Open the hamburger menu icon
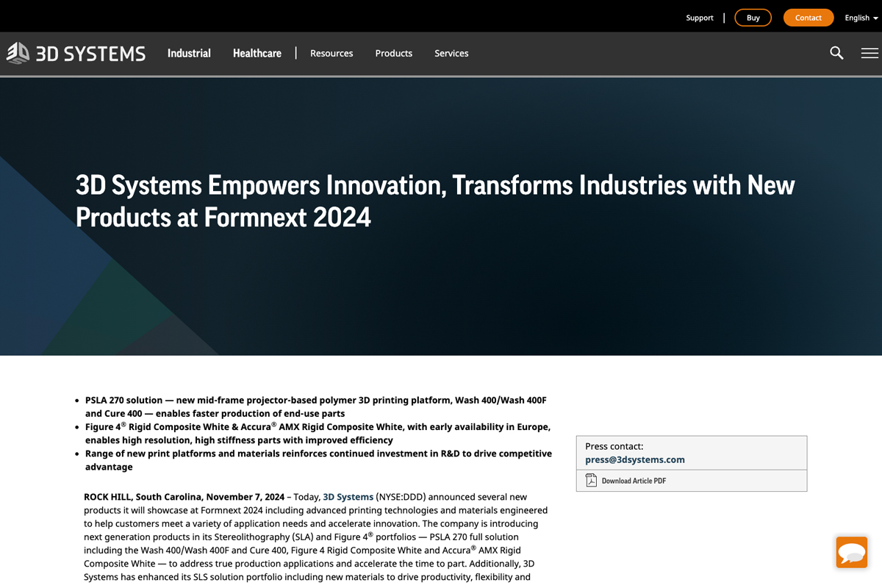Image resolution: width=882 pixels, height=588 pixels. pyautogui.click(x=870, y=53)
